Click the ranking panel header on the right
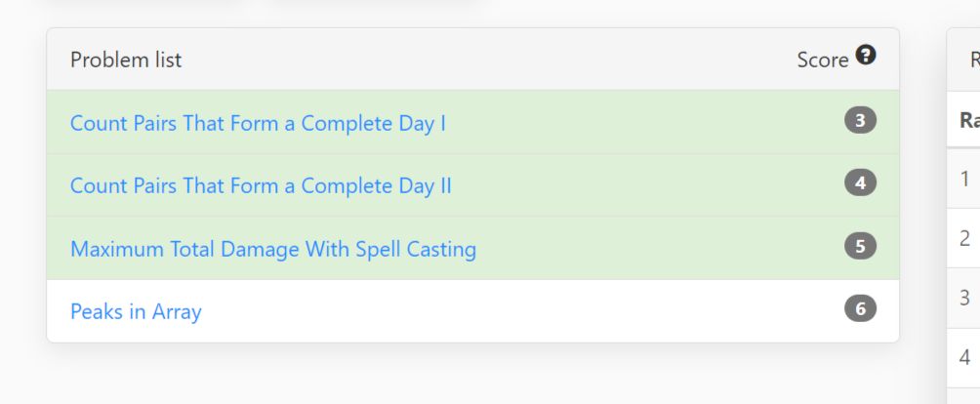The width and height of the screenshot is (980, 404). [963, 60]
